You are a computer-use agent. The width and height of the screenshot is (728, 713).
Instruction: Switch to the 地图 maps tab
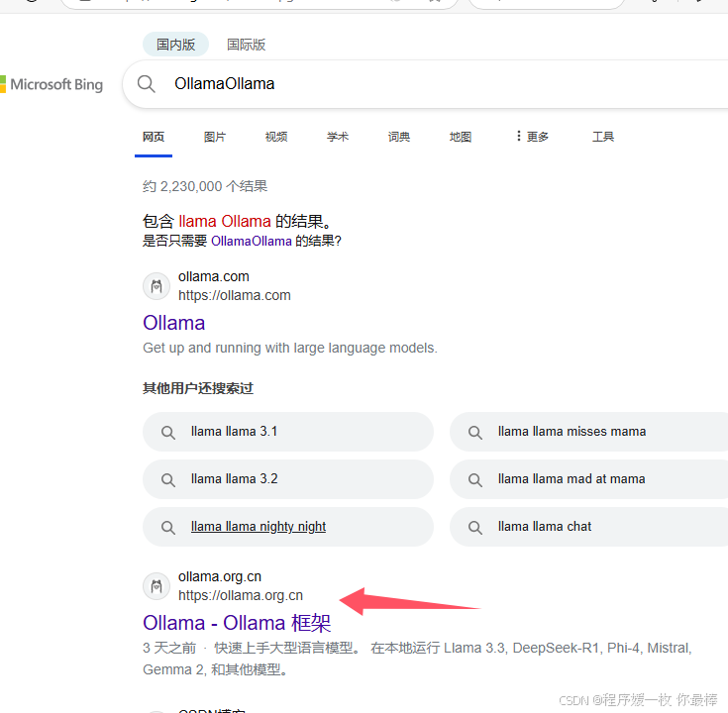[x=461, y=137]
